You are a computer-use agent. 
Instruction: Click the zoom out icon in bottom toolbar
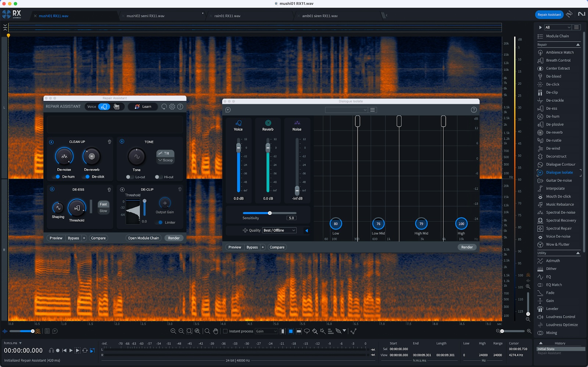(x=181, y=331)
